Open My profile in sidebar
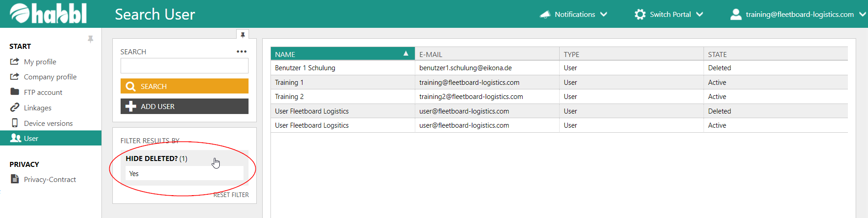 tap(40, 62)
